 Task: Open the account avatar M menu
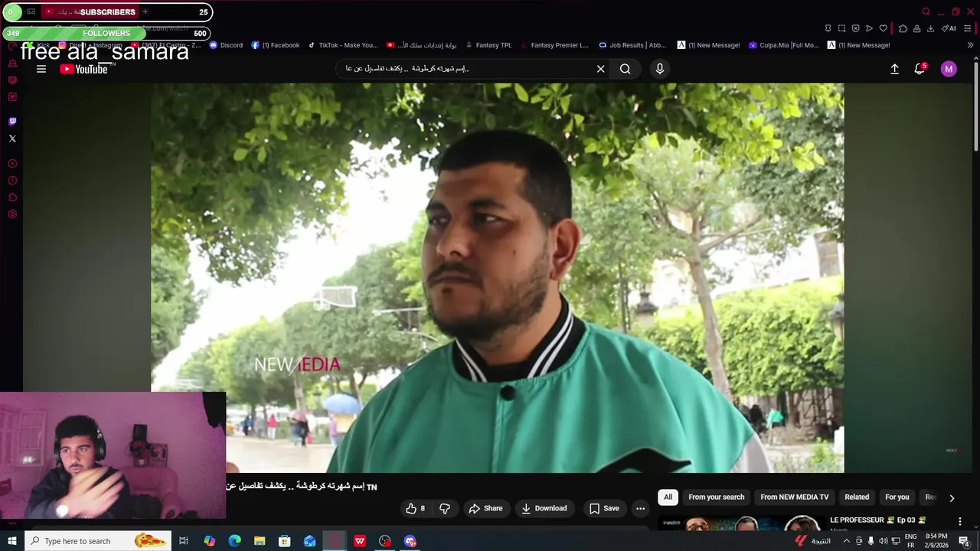[949, 69]
